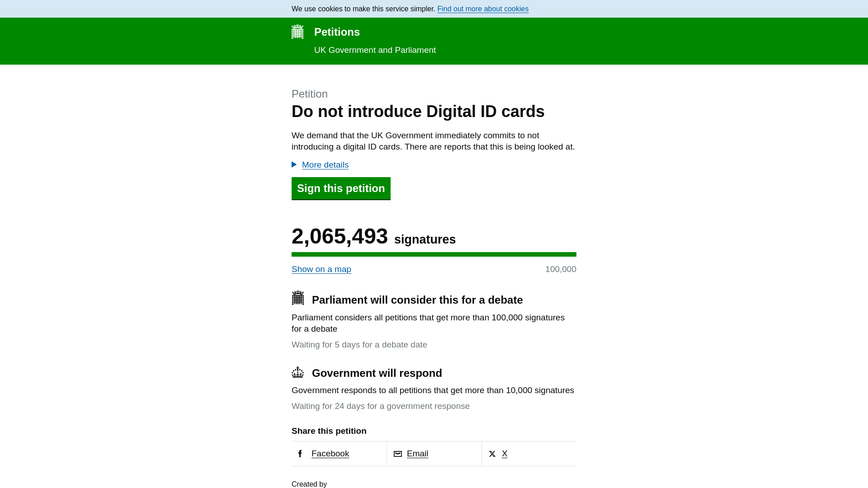
Task: Select the X share icon
Action: tap(492, 454)
